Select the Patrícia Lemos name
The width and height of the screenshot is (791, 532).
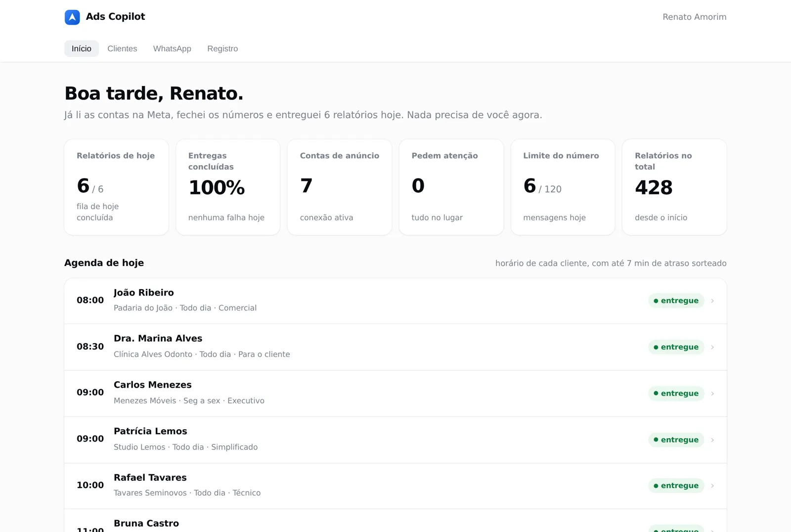pos(150,432)
